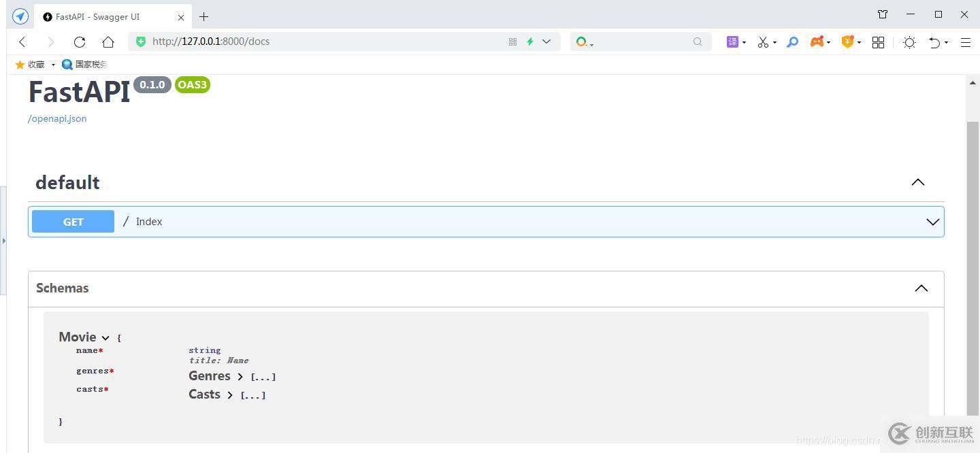Click the browser logo at top-left
Screen dimensions: 980x453
click(x=20, y=16)
